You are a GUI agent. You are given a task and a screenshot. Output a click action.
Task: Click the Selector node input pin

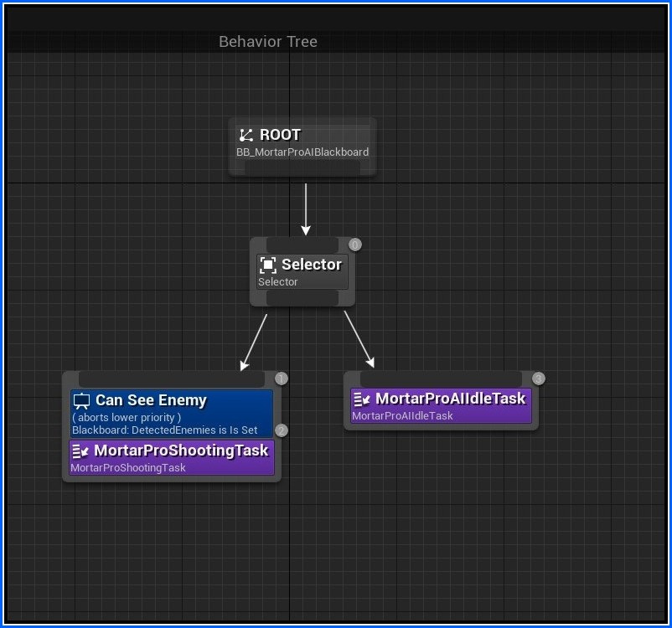click(x=302, y=245)
